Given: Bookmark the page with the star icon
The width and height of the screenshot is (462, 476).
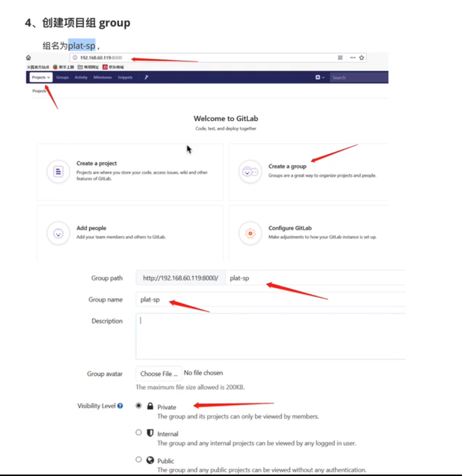Looking at the screenshot, I should [x=362, y=57].
